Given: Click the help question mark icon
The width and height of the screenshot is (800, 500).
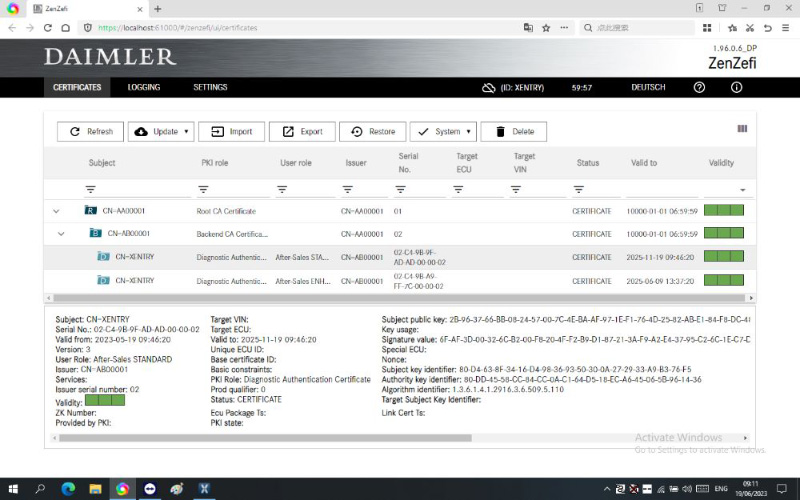Looking at the screenshot, I should coord(699,88).
